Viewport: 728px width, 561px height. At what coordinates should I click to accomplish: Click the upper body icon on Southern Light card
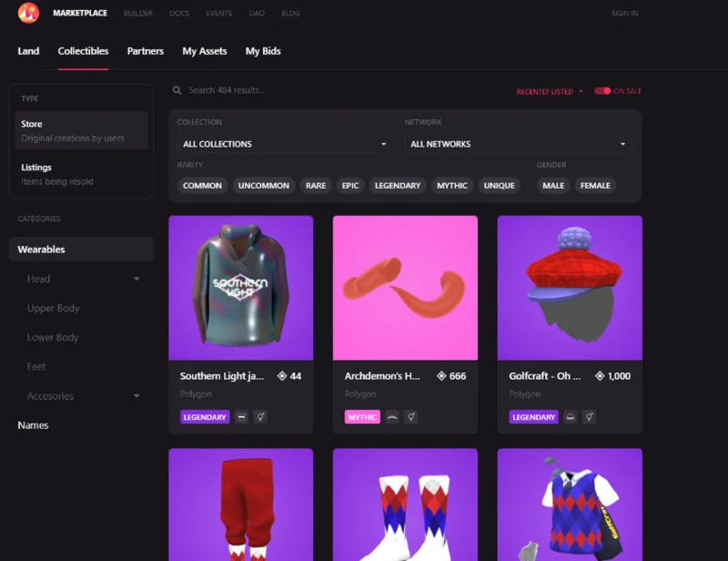(241, 417)
